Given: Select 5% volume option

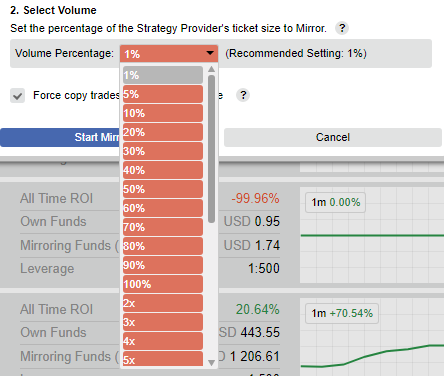Looking at the screenshot, I should tap(163, 94).
